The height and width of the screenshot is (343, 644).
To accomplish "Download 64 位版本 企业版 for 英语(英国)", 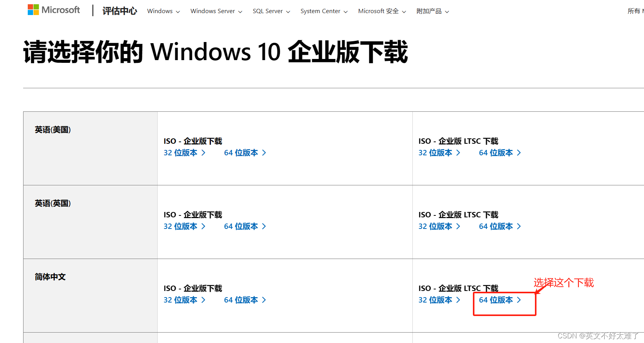I will click(x=245, y=226).
